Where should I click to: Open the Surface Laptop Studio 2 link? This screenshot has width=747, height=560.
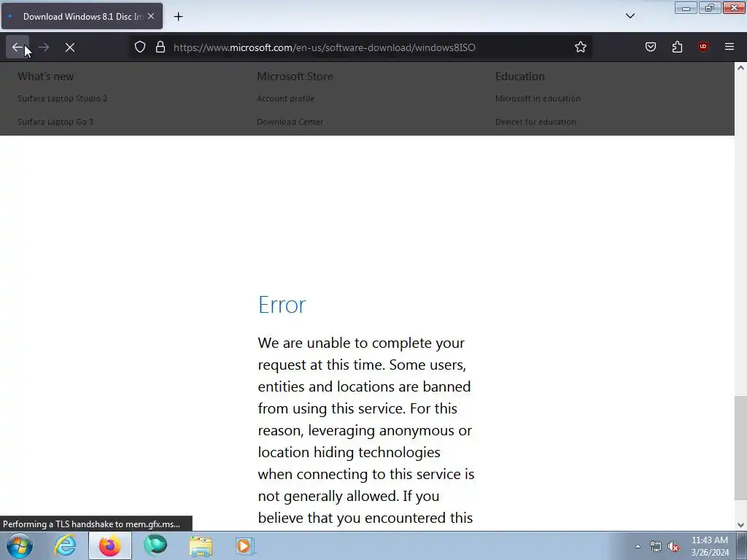(63, 98)
